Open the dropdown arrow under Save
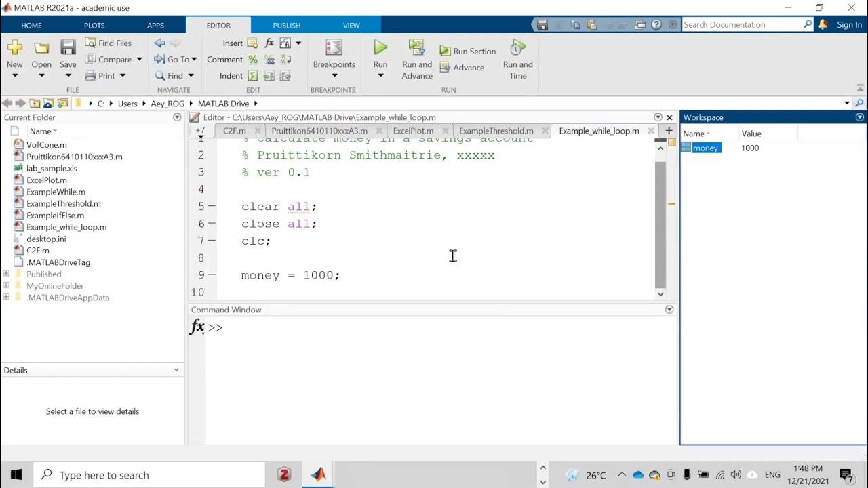 (68, 75)
